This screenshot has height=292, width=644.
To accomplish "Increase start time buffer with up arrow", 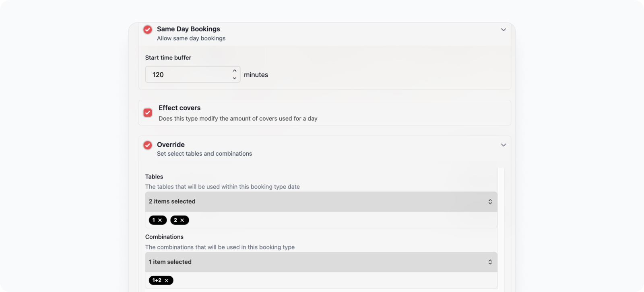I will click(234, 71).
